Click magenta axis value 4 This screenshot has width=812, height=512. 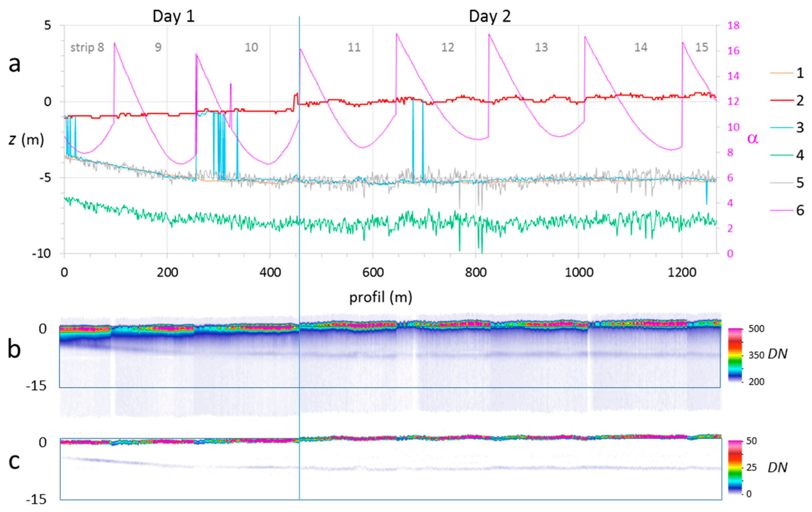click(730, 203)
